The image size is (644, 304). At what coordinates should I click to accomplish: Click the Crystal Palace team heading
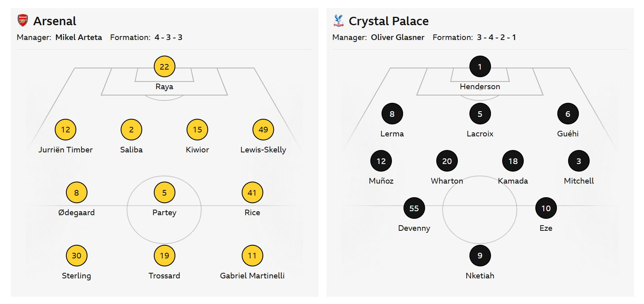[x=388, y=21]
